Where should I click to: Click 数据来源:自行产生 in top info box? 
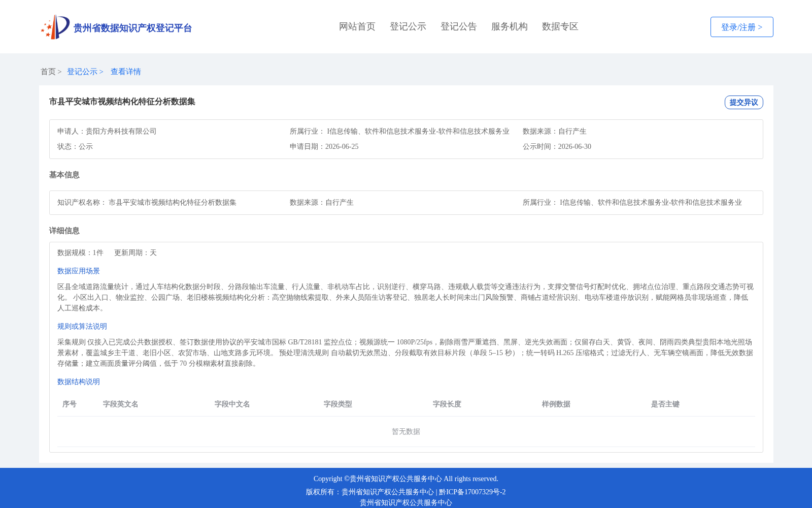(555, 131)
